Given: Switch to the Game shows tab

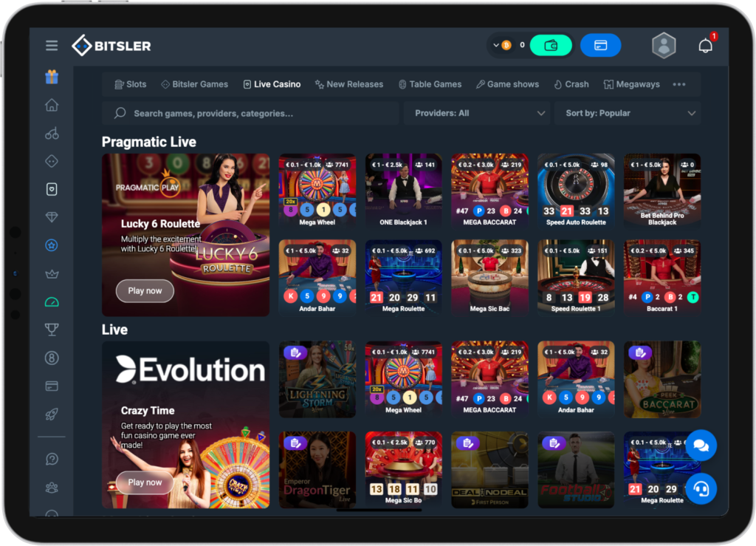Looking at the screenshot, I should [x=507, y=84].
